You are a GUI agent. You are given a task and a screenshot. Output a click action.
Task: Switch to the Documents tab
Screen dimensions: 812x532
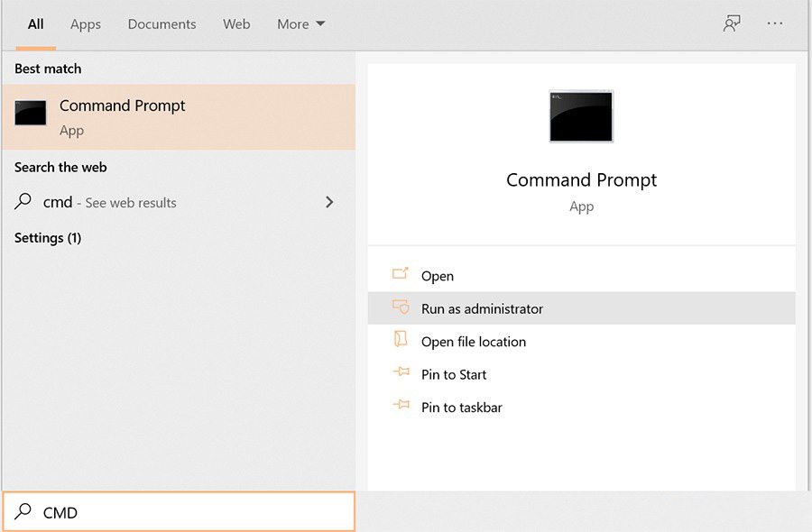point(161,23)
